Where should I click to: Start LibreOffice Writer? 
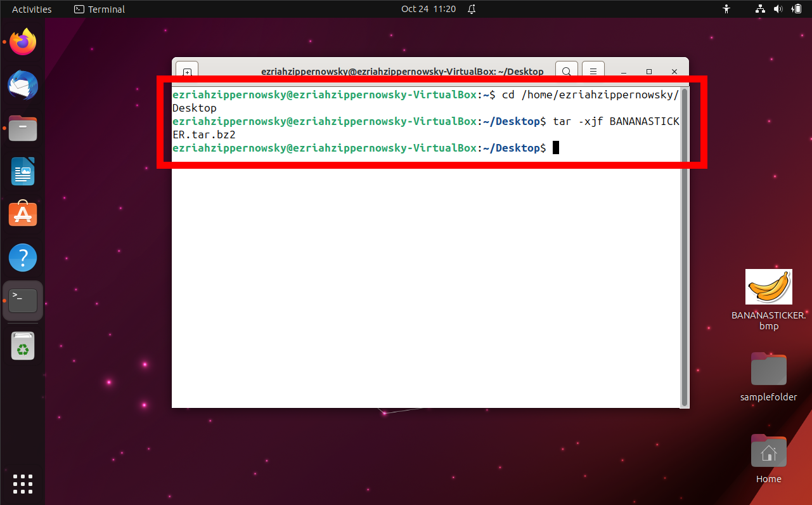tap(23, 171)
